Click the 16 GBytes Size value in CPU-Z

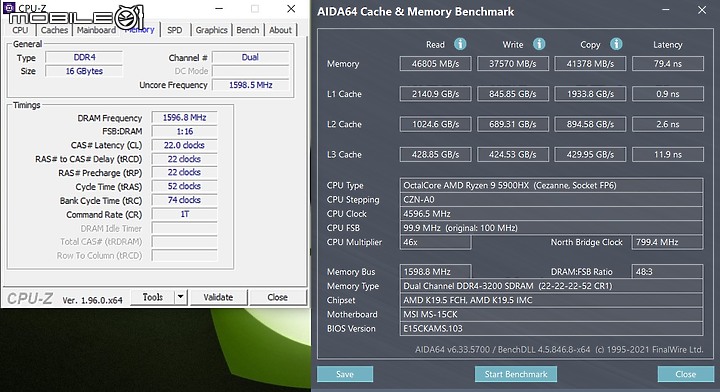click(x=84, y=71)
